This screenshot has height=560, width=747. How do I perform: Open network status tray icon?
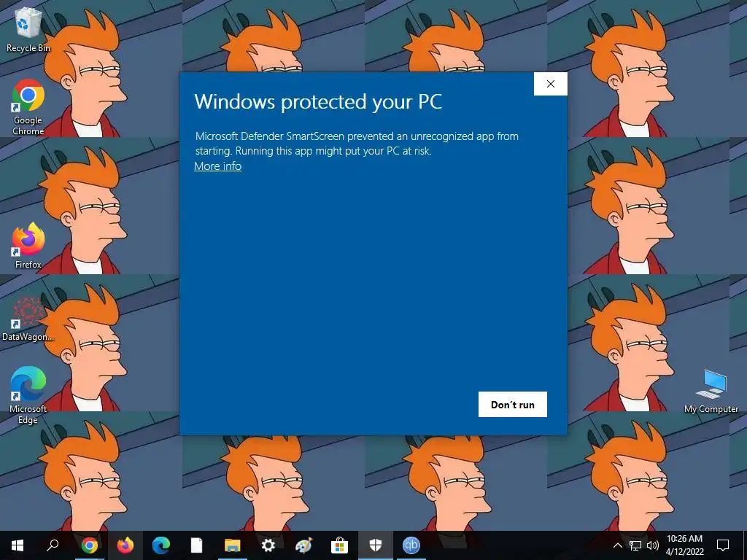(x=635, y=545)
